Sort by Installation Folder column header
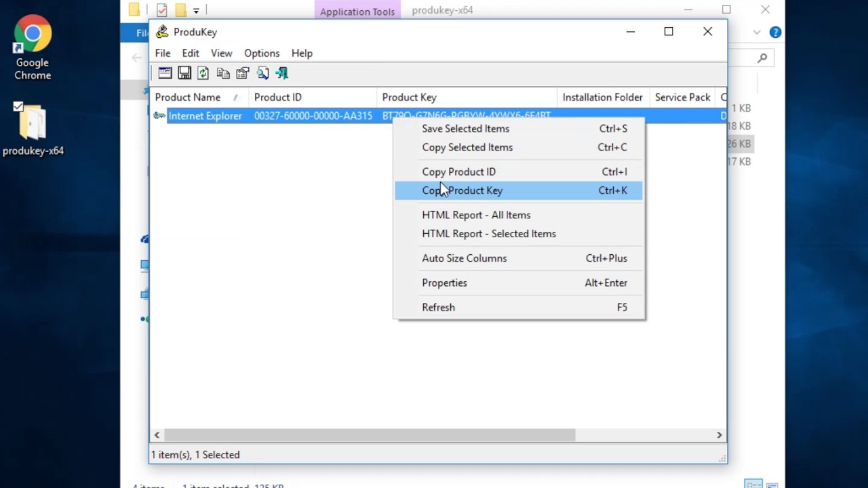This screenshot has width=868, height=488. 603,98
